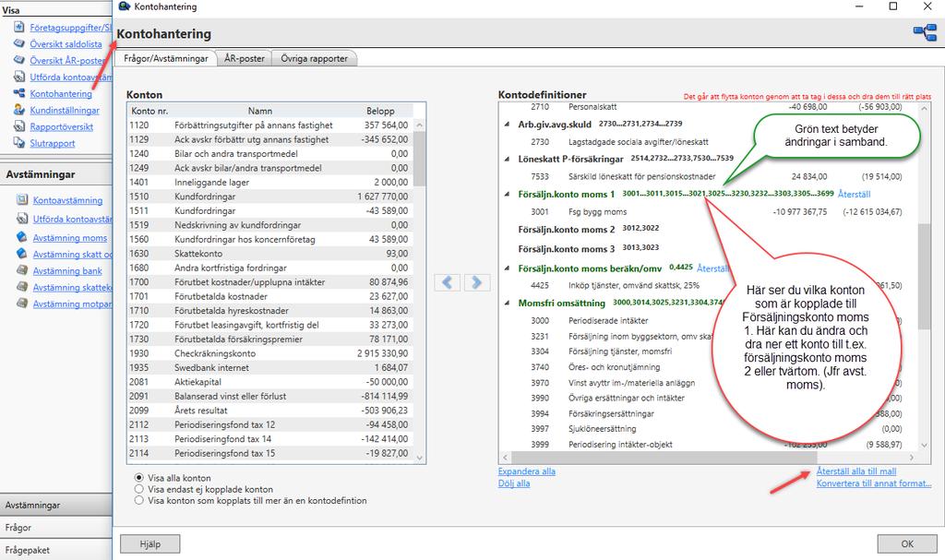Select row 2099 Årets resultat
Viewport: 945px width, 560px height.
pos(270,411)
